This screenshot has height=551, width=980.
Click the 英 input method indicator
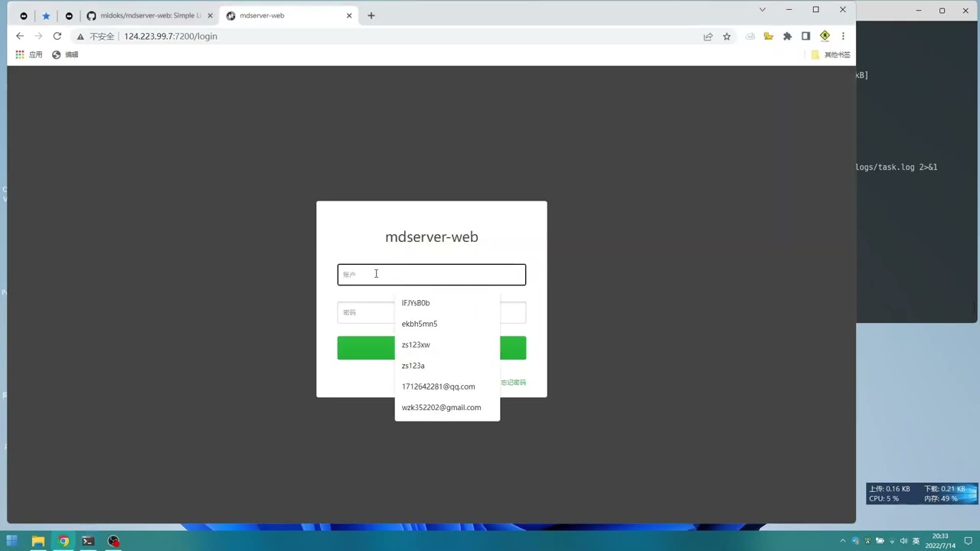click(x=916, y=541)
